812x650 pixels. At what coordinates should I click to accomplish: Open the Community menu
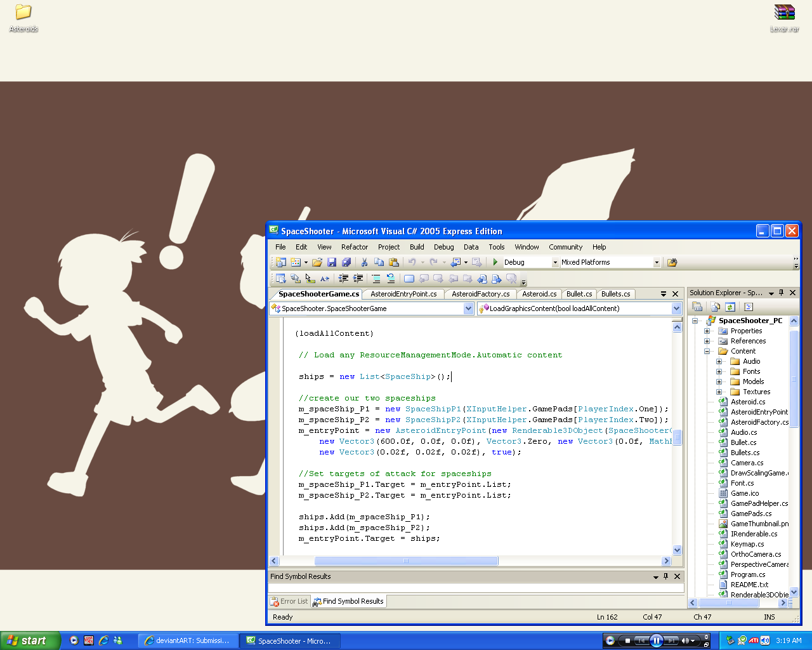point(565,247)
